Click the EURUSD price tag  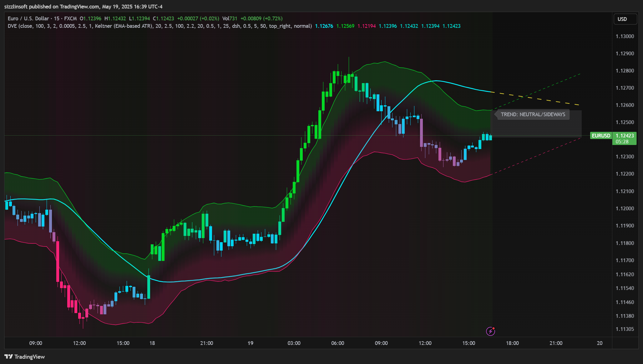pyautogui.click(x=601, y=136)
